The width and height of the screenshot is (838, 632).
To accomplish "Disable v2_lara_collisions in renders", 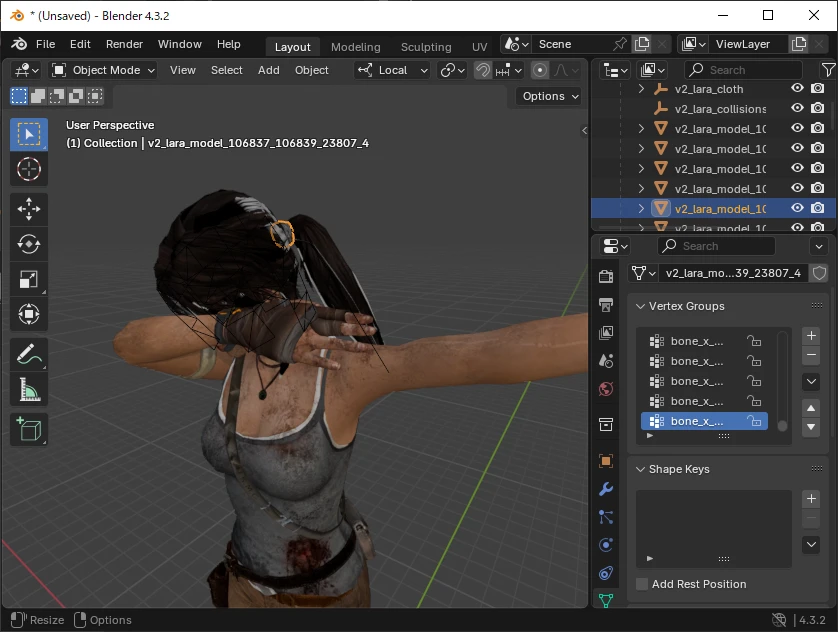I will (818, 108).
